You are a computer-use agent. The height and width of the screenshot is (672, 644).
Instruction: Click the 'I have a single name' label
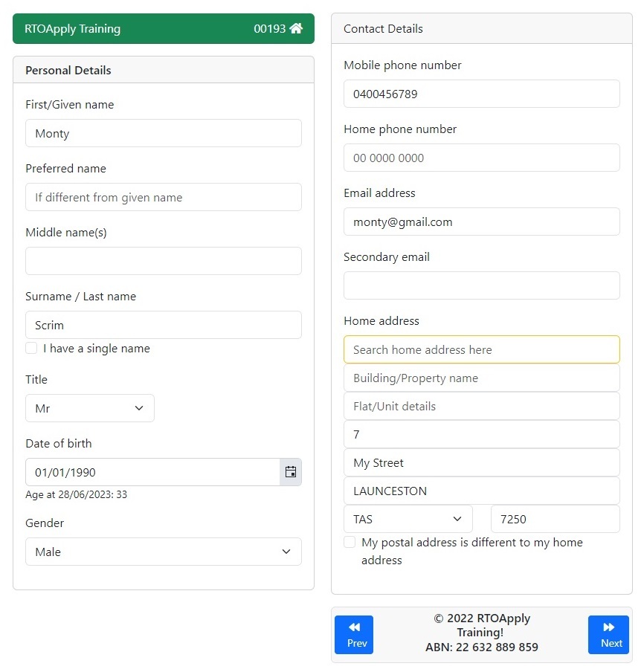click(97, 349)
